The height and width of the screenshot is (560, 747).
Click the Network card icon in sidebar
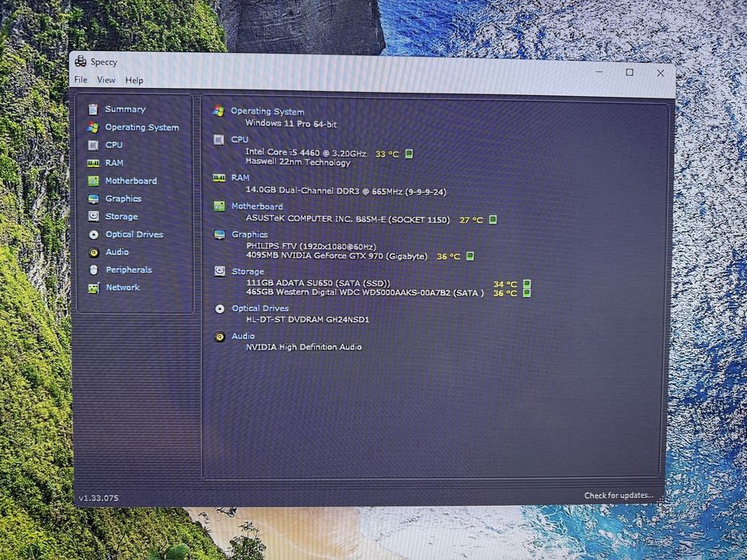pos(94,288)
